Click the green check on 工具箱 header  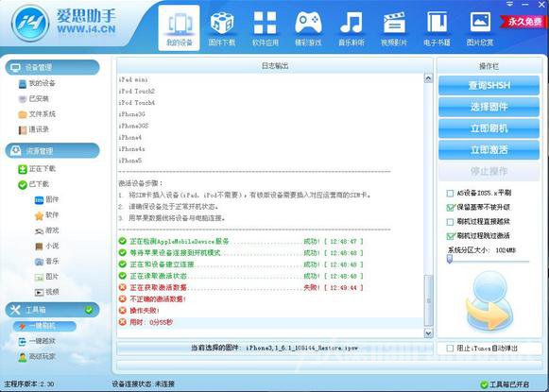89,310
